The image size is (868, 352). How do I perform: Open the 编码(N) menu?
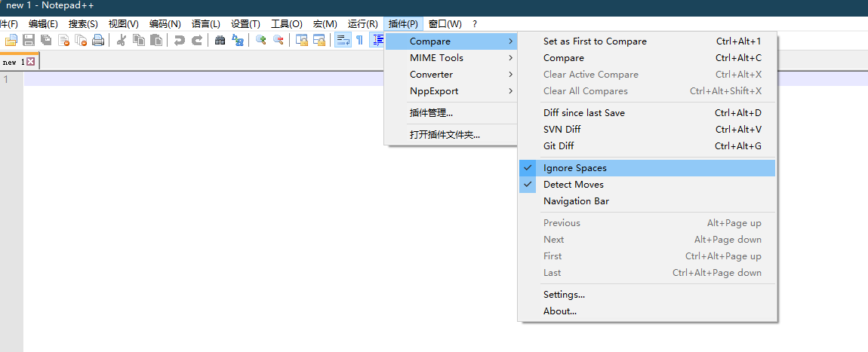click(x=165, y=24)
